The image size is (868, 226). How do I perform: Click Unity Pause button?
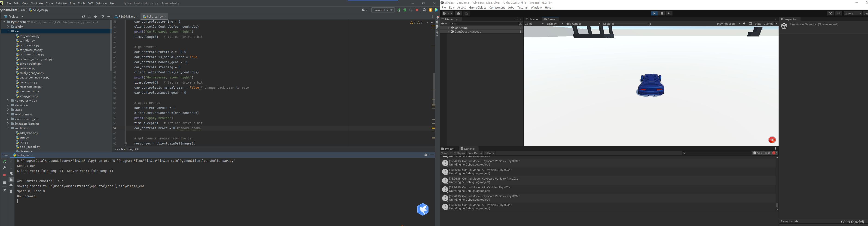662,13
